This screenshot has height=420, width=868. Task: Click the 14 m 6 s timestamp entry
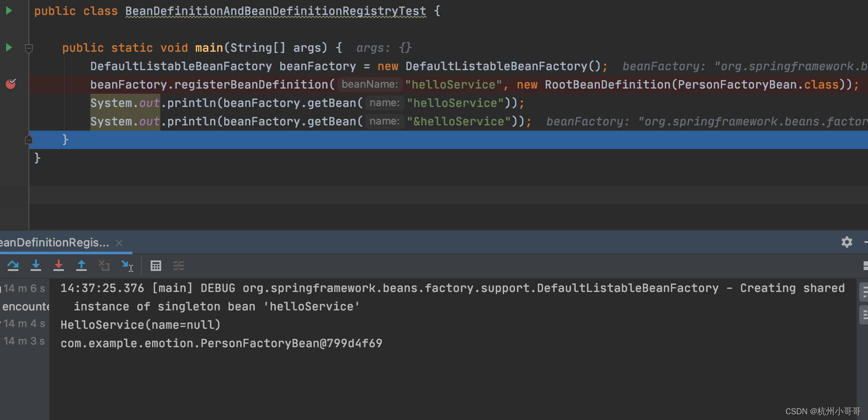tap(23, 288)
